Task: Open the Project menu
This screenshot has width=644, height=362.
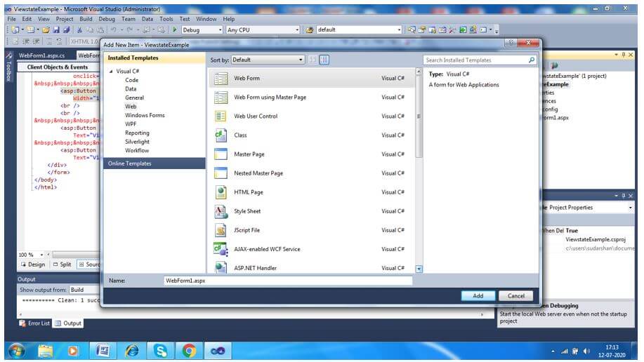Action: pyautogui.click(x=65, y=19)
